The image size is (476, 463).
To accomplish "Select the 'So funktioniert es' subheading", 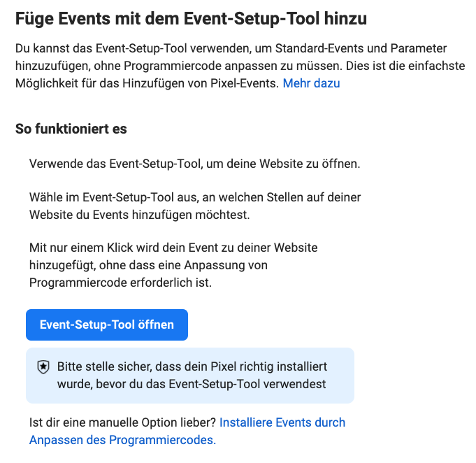I will pos(71,129).
